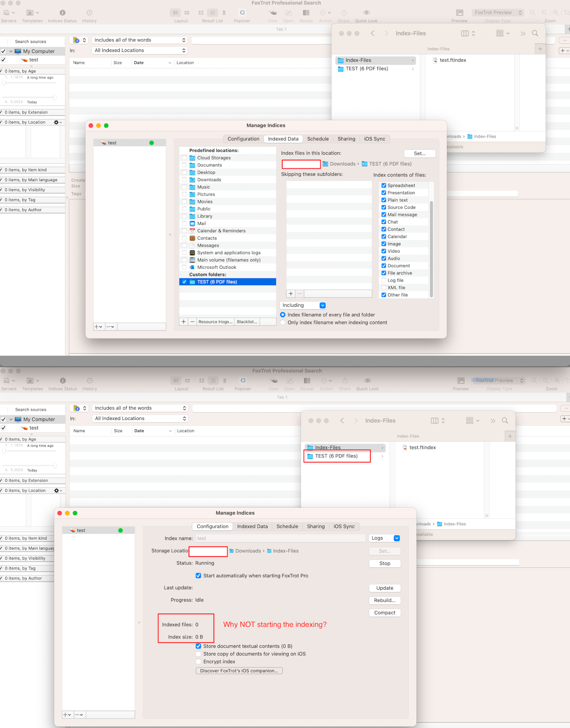Click the Mail icon in predefined locations

[192, 224]
